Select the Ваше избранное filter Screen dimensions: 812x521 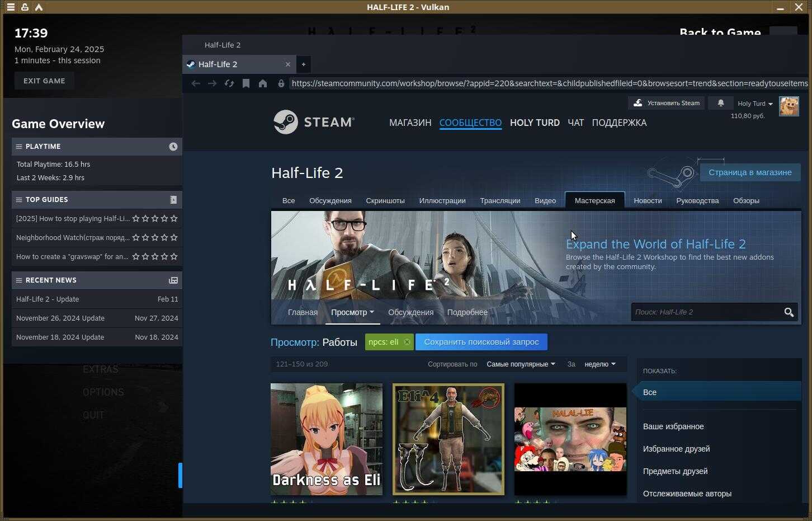pos(673,426)
